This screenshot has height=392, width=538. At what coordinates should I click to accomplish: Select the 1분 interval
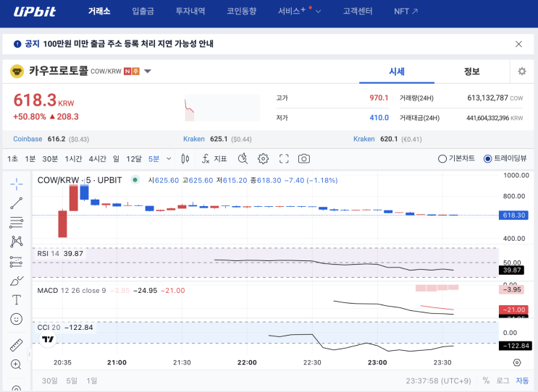click(30, 159)
